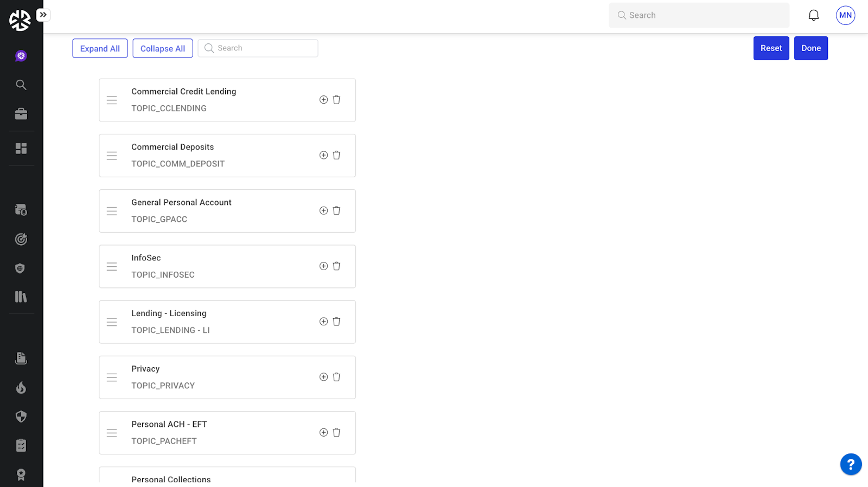Delete the Privacy topic using trash icon
Viewport: 868px width, 487px height.
point(336,377)
